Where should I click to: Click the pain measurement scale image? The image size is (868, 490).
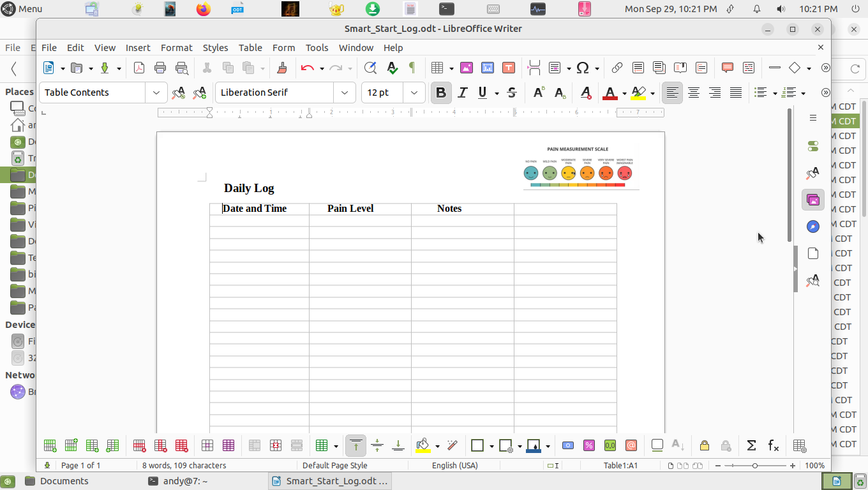tap(580, 167)
